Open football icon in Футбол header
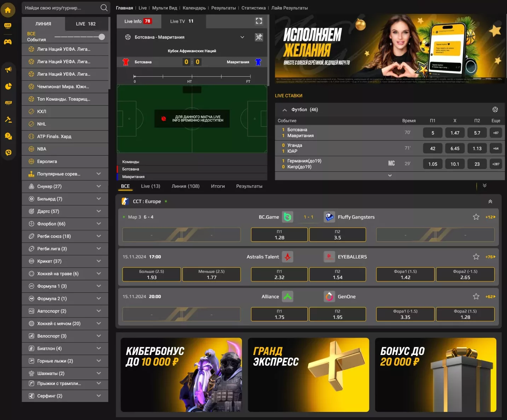 495,110
